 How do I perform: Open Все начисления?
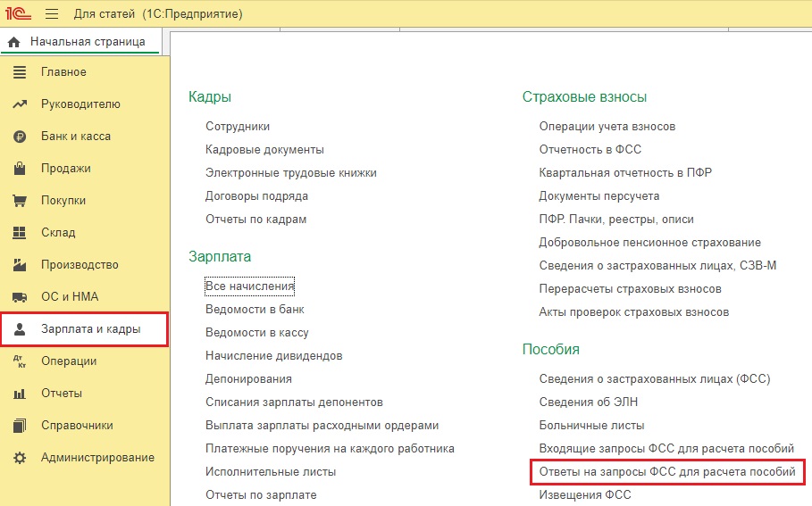pos(249,286)
